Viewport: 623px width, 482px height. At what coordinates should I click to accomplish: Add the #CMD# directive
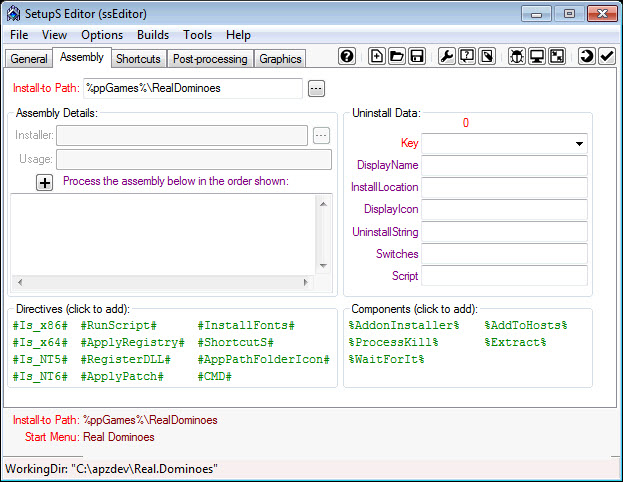click(x=215, y=376)
